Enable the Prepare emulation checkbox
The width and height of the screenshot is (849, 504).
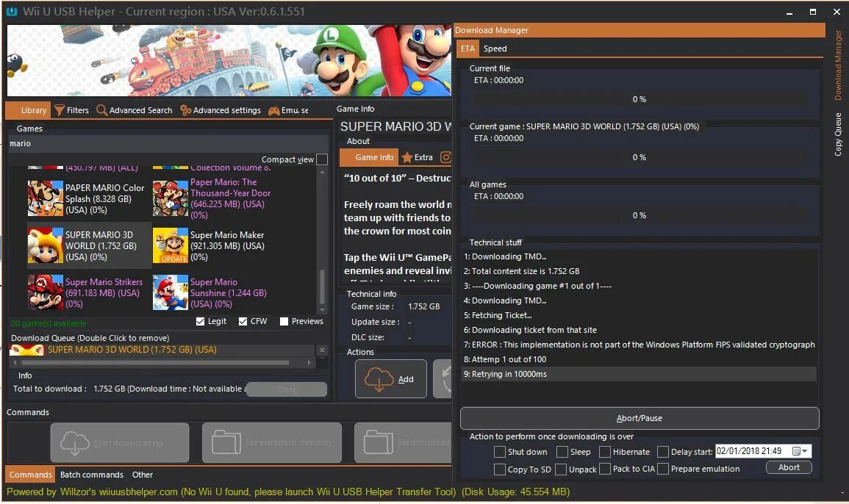pyautogui.click(x=663, y=469)
